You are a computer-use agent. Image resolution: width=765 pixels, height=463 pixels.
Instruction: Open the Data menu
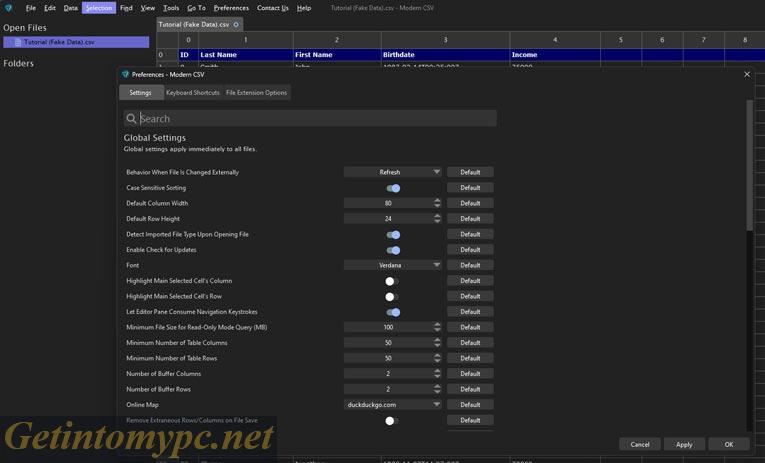pos(70,8)
